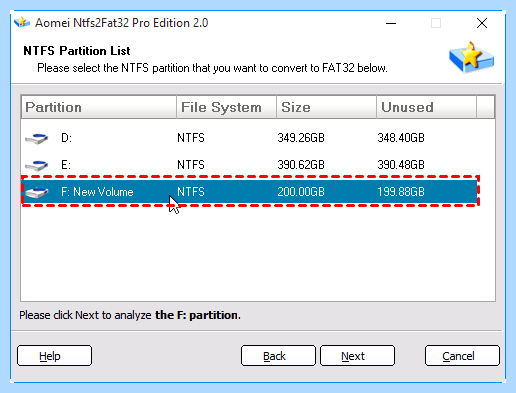Click the 390.62GB size value
Screen dimensions: 516x393
(x=301, y=165)
